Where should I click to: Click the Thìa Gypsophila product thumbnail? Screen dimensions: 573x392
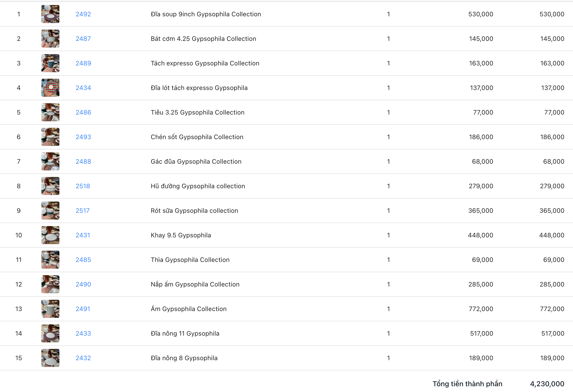pyautogui.click(x=50, y=260)
